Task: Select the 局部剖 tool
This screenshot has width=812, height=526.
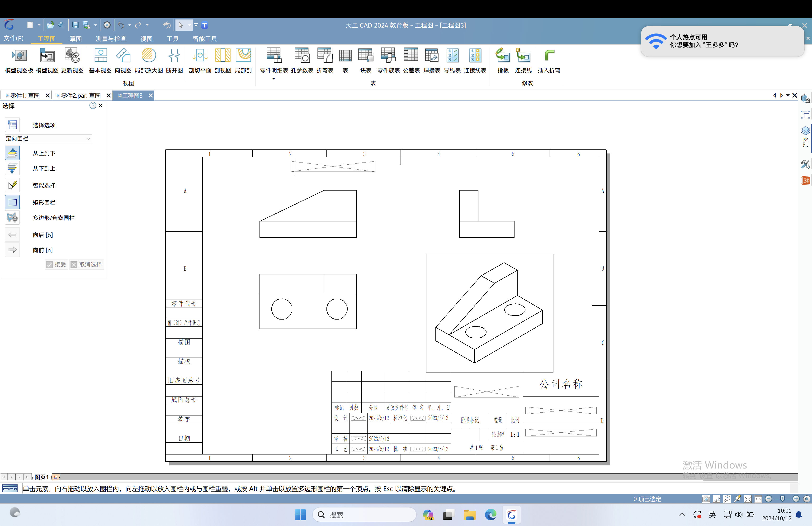Action: 243,61
